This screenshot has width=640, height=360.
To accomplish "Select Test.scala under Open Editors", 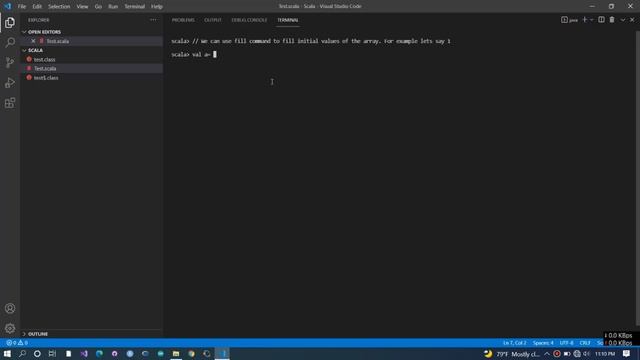I will tap(58, 41).
